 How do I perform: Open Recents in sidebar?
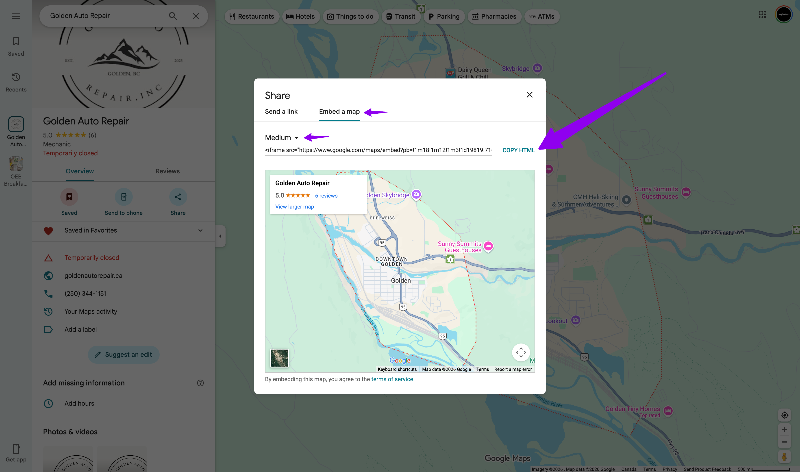16,82
